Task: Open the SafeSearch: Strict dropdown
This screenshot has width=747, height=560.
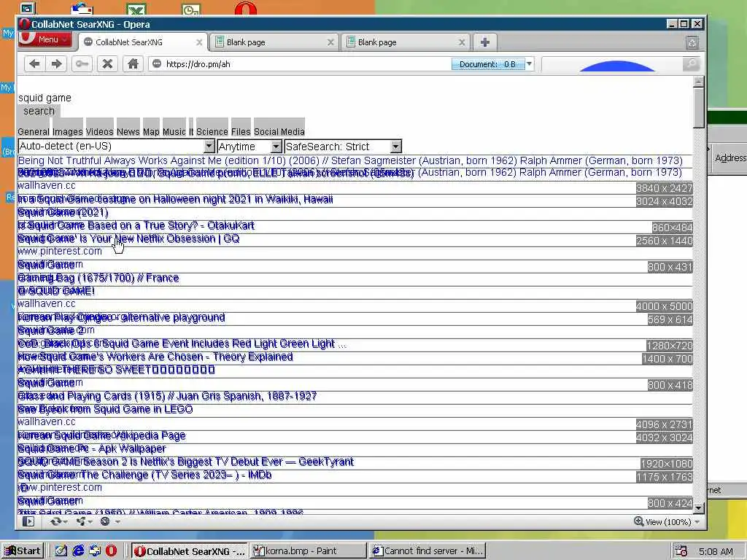Action: [343, 146]
